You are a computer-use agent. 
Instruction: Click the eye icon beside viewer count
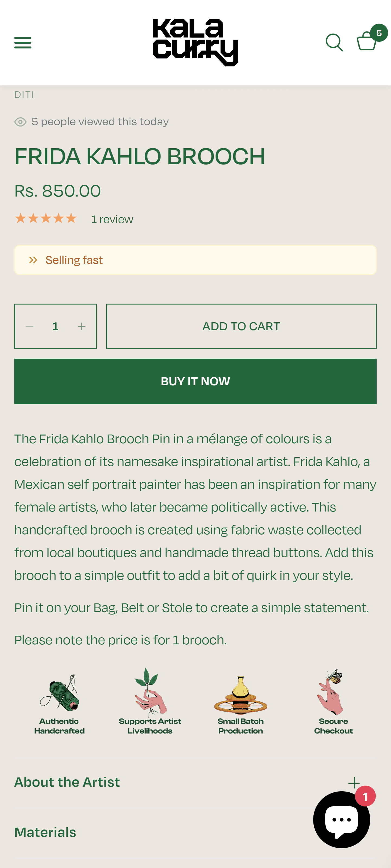coord(21,122)
